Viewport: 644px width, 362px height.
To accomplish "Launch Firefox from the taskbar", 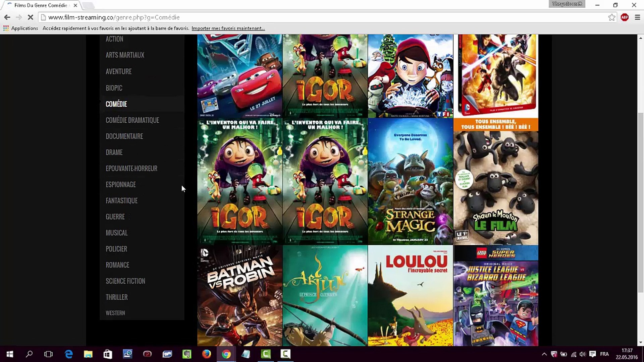I will (x=206, y=354).
